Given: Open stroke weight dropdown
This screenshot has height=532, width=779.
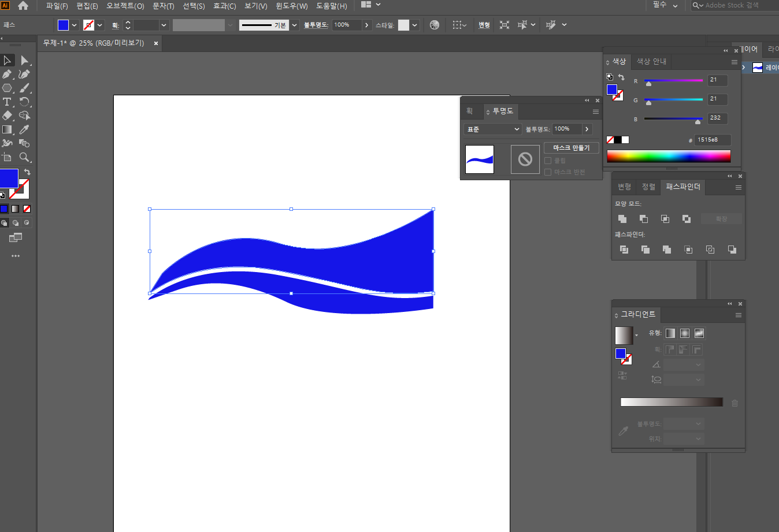Looking at the screenshot, I should pos(164,25).
